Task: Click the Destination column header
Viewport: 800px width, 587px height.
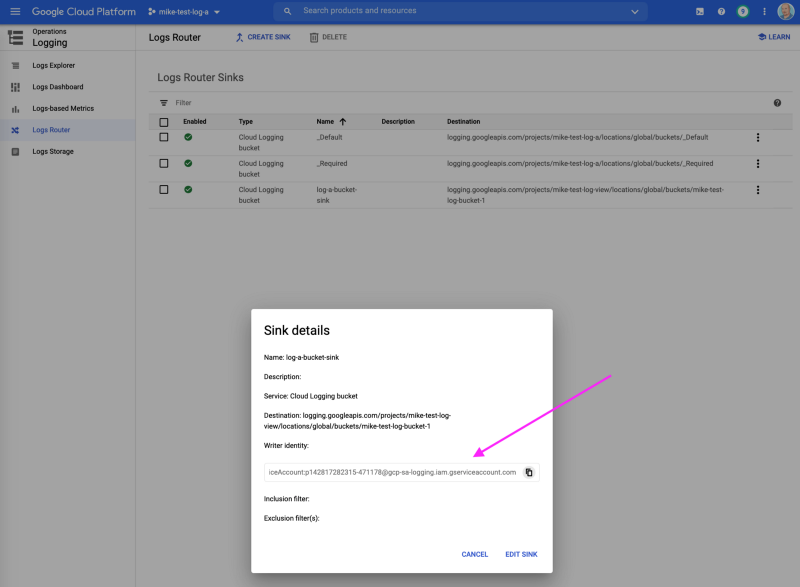Action: pos(463,121)
